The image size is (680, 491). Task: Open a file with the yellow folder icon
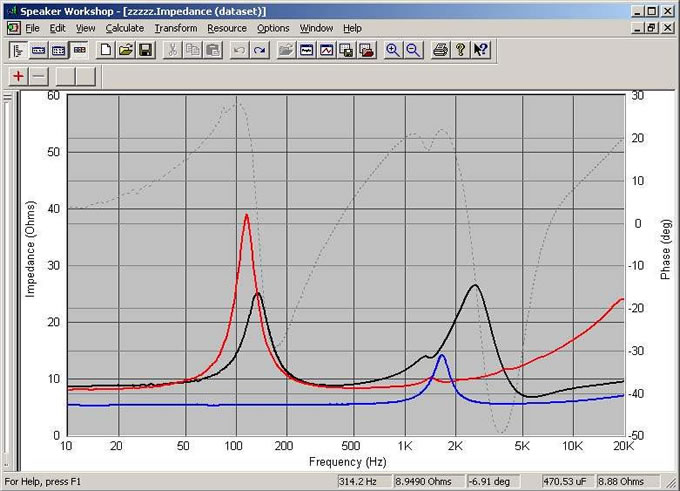click(126, 49)
